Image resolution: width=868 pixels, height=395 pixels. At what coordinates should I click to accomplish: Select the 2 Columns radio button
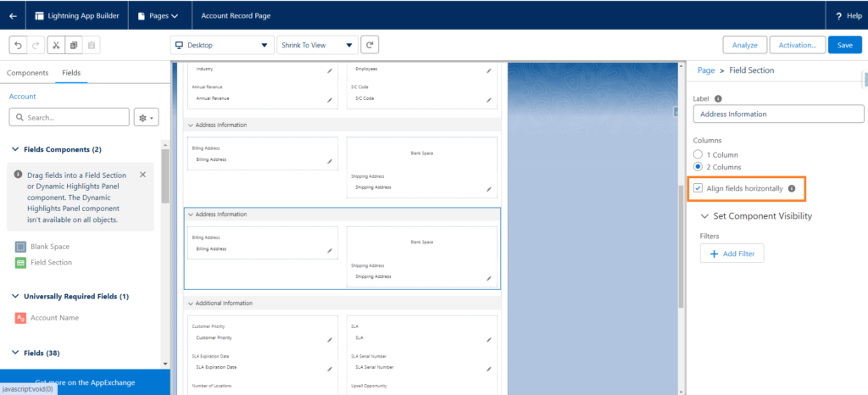click(x=698, y=166)
